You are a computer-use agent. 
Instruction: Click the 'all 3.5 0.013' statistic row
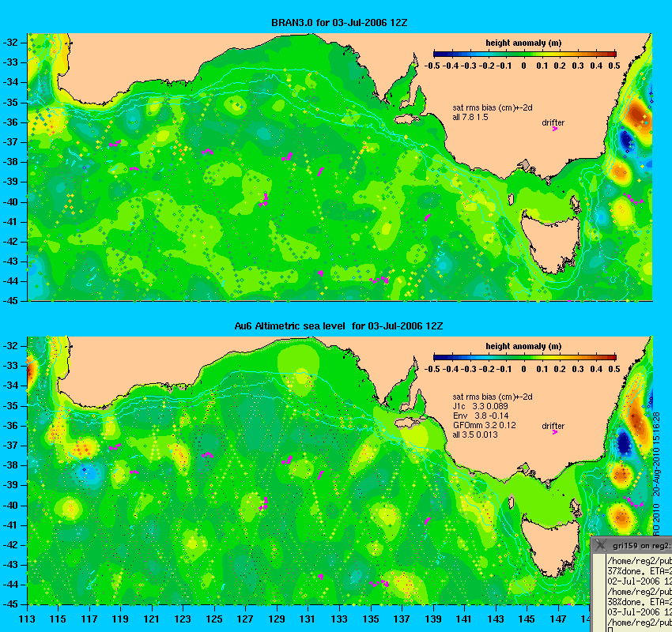pos(475,434)
